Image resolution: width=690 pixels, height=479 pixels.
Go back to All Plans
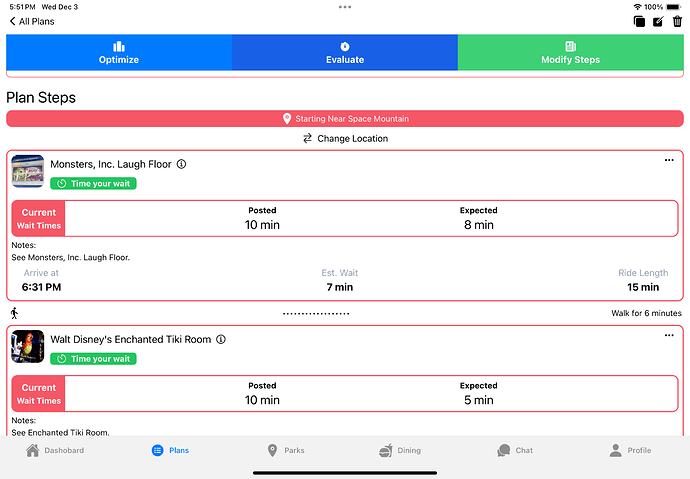point(32,21)
